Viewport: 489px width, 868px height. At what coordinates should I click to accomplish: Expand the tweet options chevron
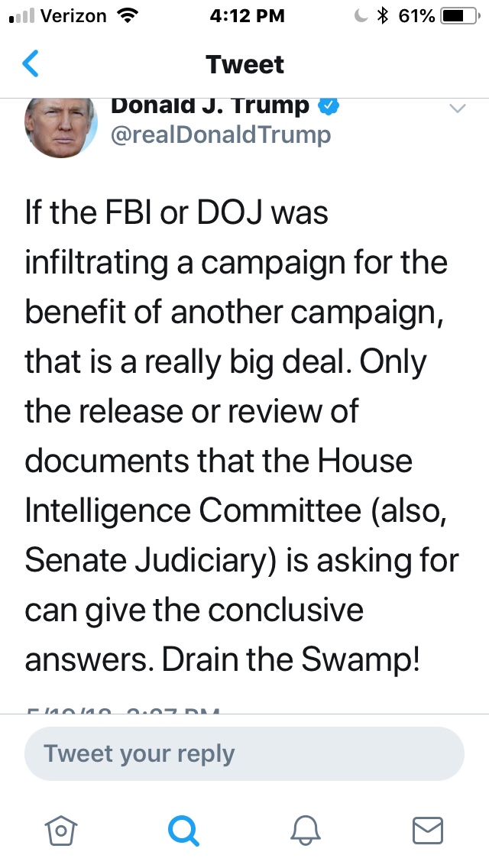[456, 109]
